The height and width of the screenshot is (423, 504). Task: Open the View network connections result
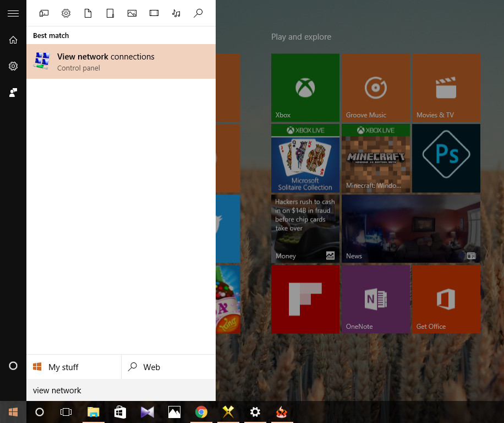[x=121, y=62]
